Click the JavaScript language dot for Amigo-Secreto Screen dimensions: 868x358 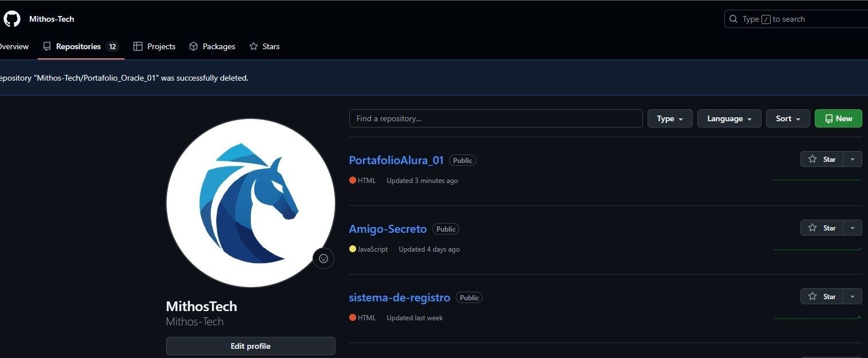point(353,249)
